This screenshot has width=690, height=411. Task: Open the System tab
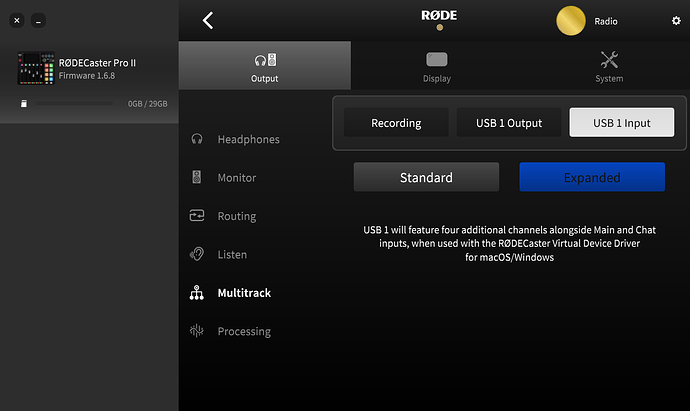(x=609, y=66)
